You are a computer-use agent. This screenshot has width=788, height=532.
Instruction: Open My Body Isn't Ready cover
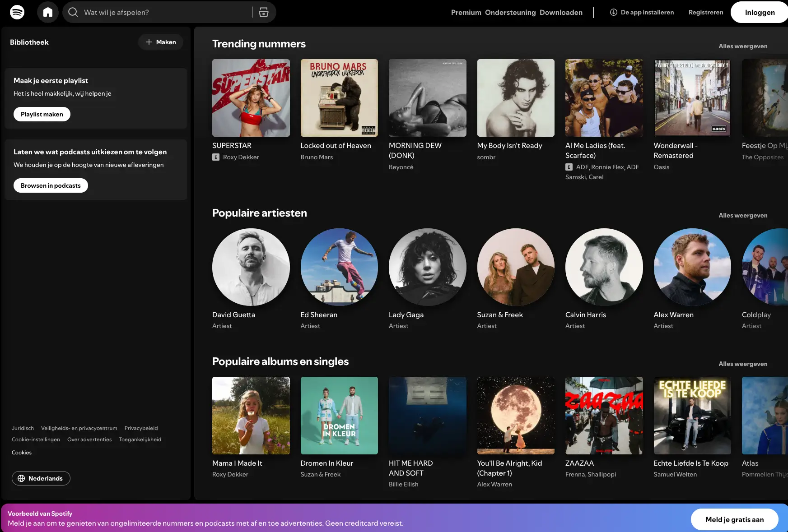pyautogui.click(x=516, y=98)
